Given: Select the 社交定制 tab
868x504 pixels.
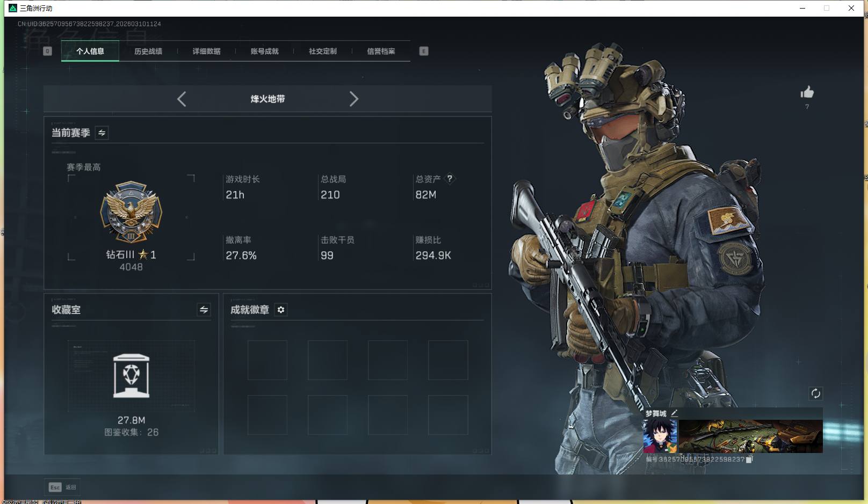Looking at the screenshot, I should tap(322, 51).
